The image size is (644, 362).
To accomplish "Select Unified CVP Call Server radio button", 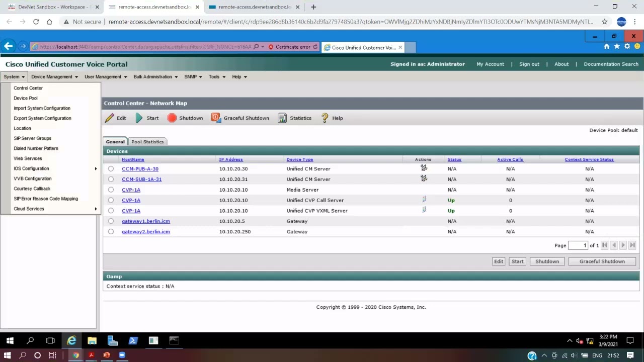I will click(111, 200).
